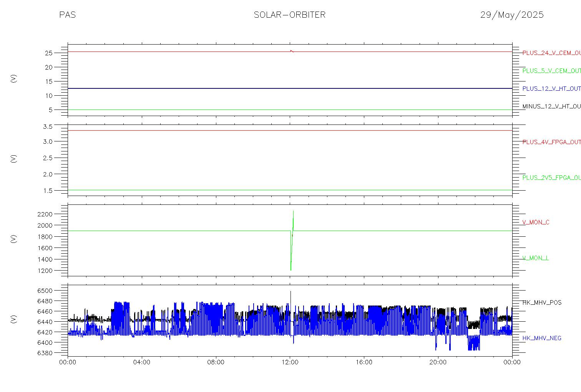
Task: Click the 3.0 tick label on the FPGA panel
Action: 48,141
